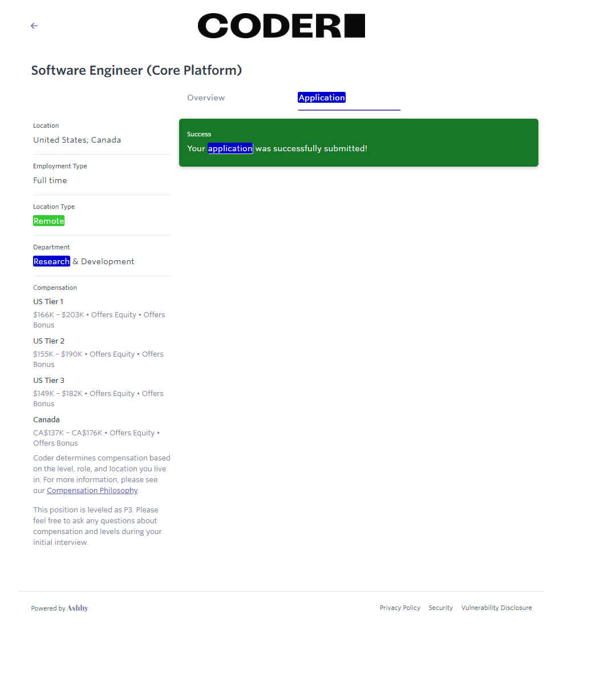The image size is (616, 695).
Task: Click the Software Engineer (Core Platform) title
Action: pos(136,70)
